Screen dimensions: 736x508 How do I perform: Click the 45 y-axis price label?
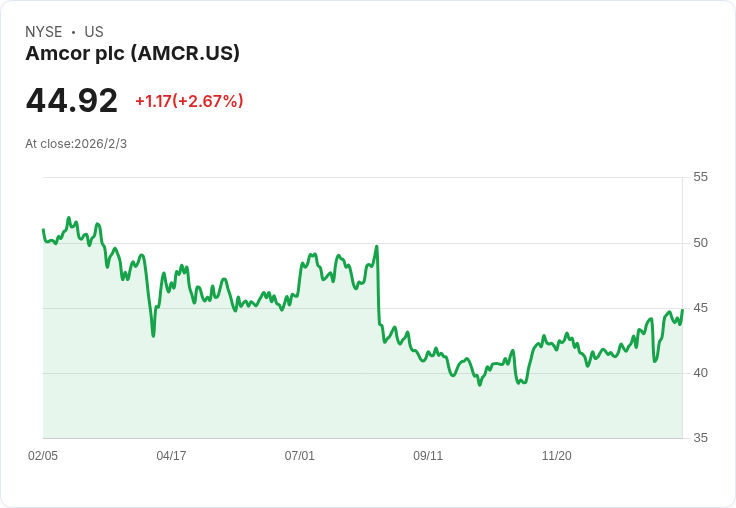click(x=700, y=308)
